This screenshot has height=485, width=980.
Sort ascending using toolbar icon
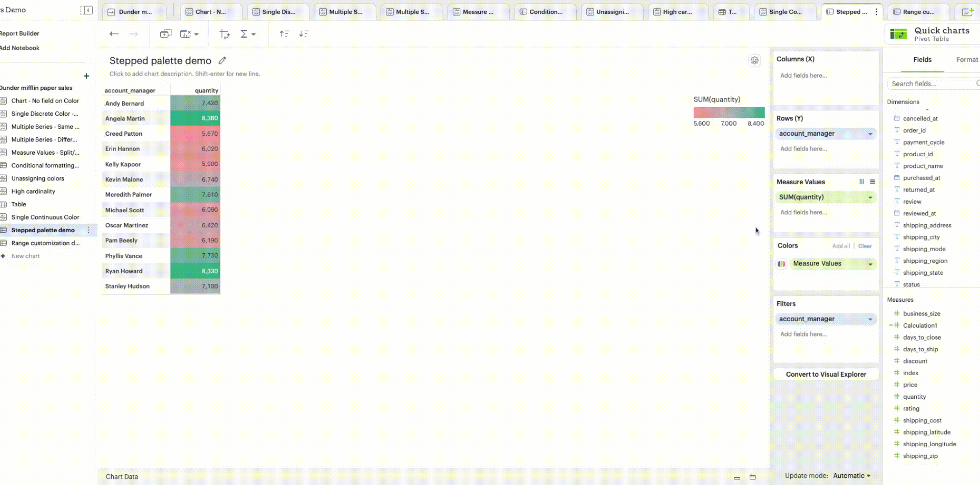(x=284, y=34)
